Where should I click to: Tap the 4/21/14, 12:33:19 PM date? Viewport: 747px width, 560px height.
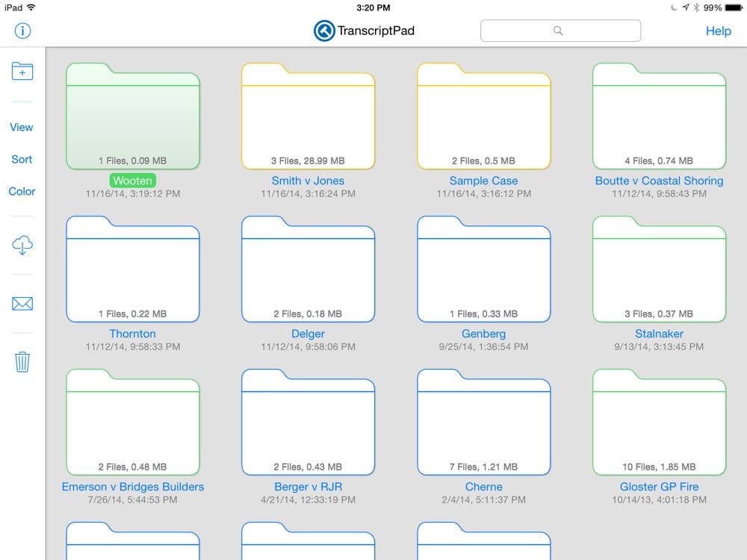coord(309,500)
